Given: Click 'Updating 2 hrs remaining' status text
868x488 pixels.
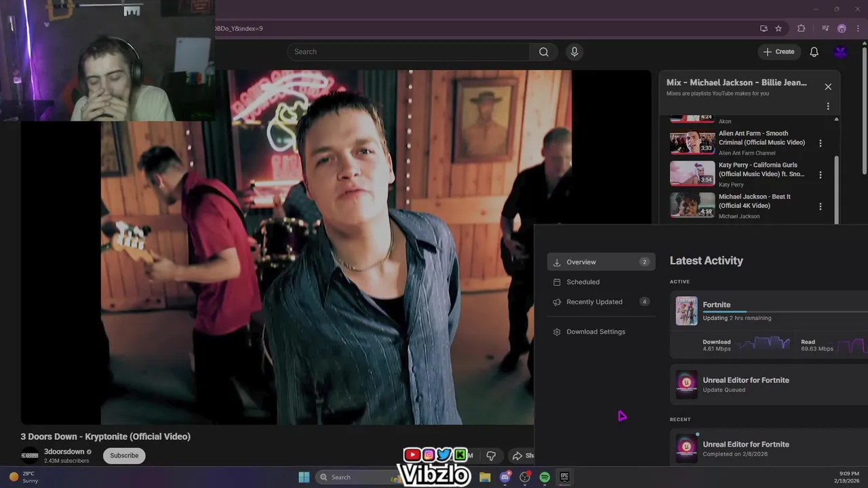Looking at the screenshot, I should (x=736, y=318).
